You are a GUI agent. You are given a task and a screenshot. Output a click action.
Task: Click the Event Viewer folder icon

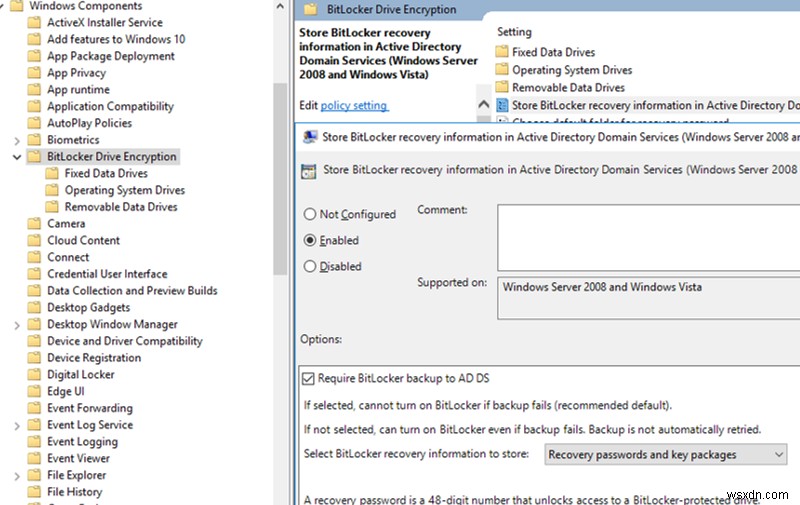coord(34,458)
